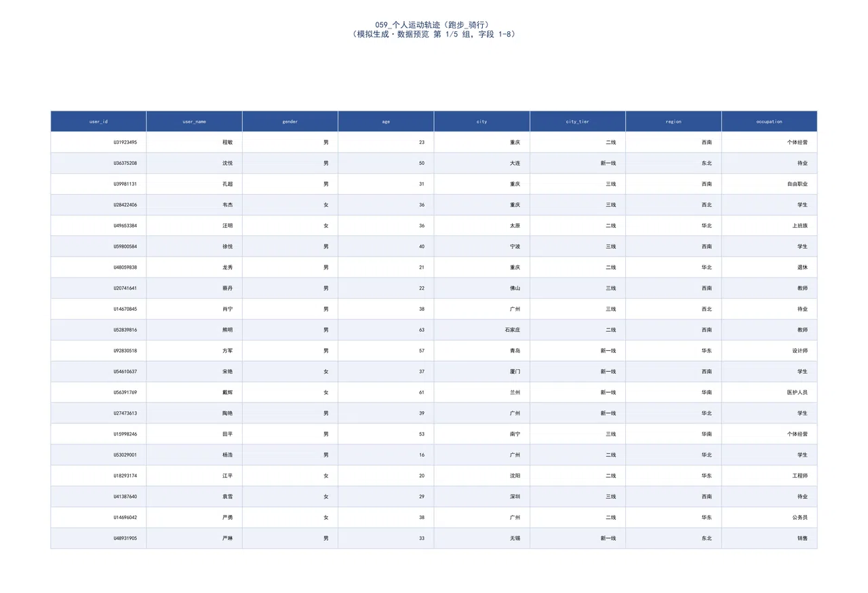Select the 自由职业 occupation cell
Screen dimensions: 868x593
tap(770, 184)
